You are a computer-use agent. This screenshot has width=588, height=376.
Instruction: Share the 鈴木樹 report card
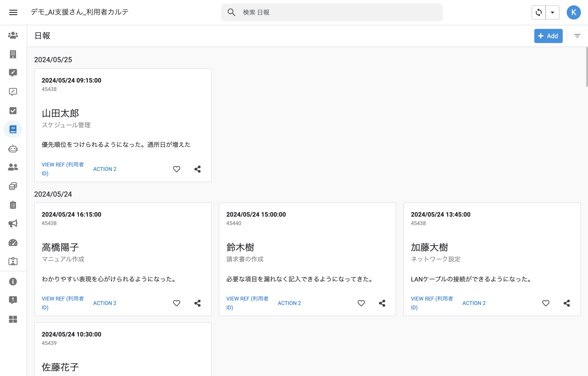click(x=382, y=303)
